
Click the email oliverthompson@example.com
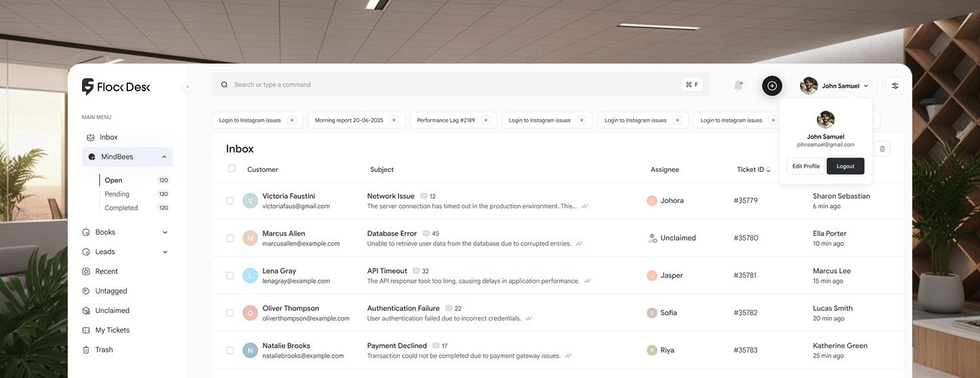(306, 318)
